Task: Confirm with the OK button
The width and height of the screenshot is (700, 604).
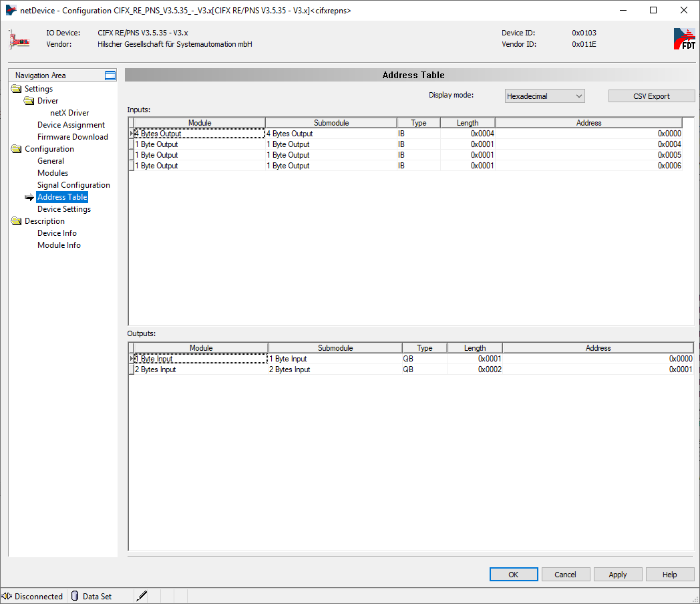Action: 513,575
